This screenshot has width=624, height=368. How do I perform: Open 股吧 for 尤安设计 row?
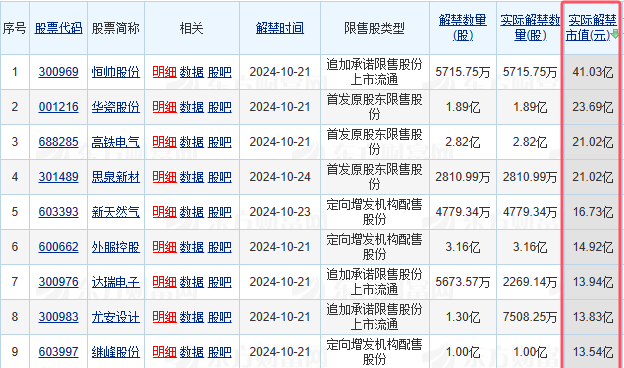click(220, 317)
